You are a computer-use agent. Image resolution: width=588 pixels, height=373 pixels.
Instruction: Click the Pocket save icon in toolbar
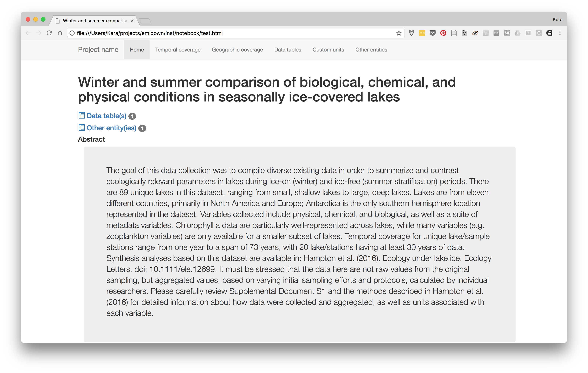point(433,33)
